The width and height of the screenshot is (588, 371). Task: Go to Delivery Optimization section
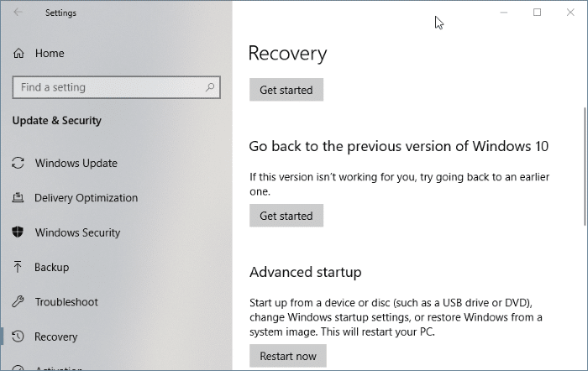pyautogui.click(x=87, y=197)
